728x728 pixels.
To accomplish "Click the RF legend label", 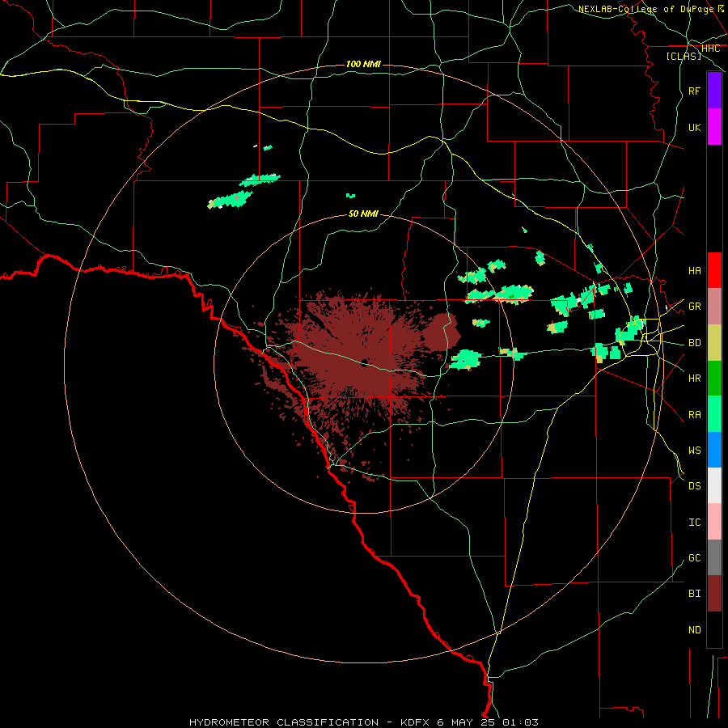I will [694, 91].
